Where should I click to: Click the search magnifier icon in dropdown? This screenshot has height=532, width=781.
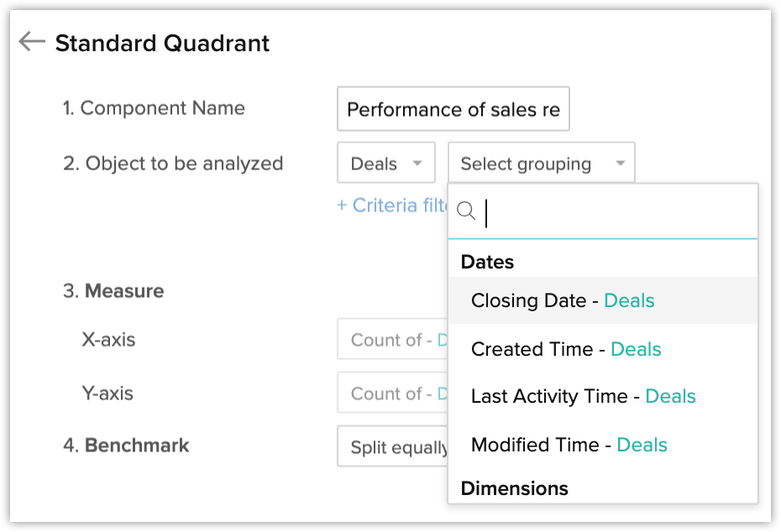[466, 211]
